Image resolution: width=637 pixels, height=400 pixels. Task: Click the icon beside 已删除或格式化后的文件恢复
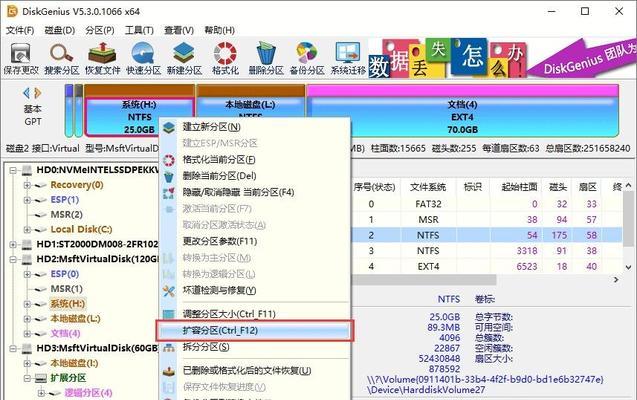point(169,371)
